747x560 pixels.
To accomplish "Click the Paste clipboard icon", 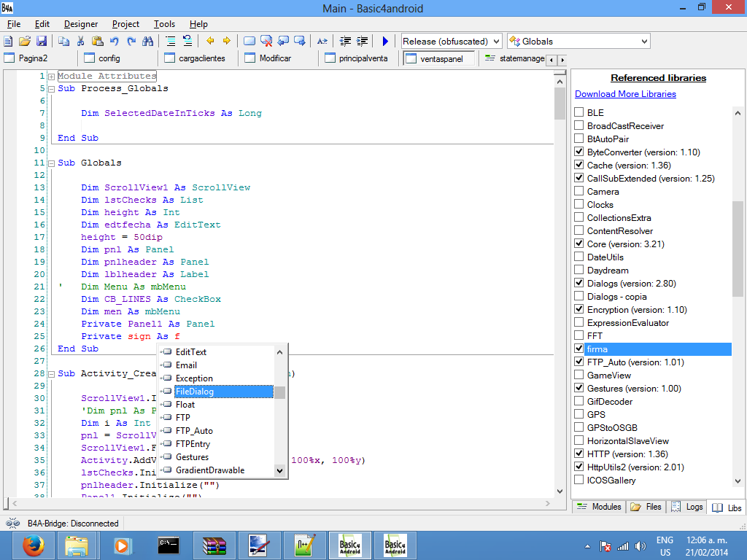I will coord(97,41).
